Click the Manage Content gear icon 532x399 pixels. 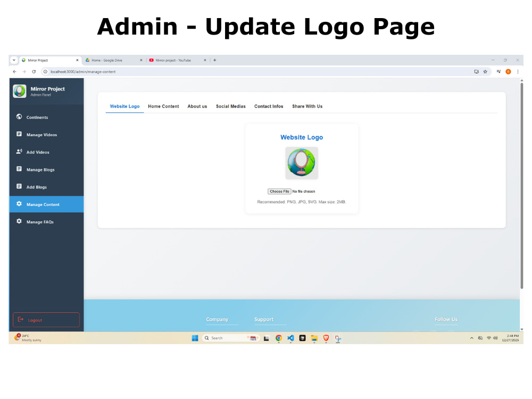coord(19,204)
